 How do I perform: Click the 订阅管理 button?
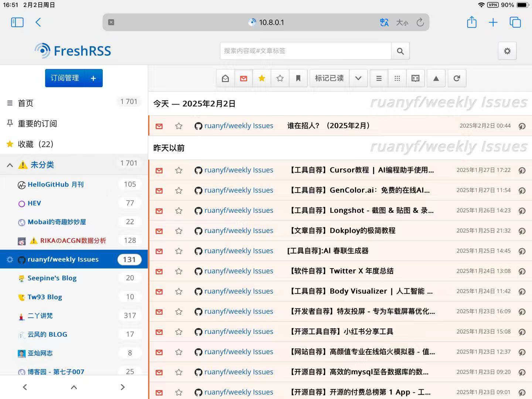65,78
